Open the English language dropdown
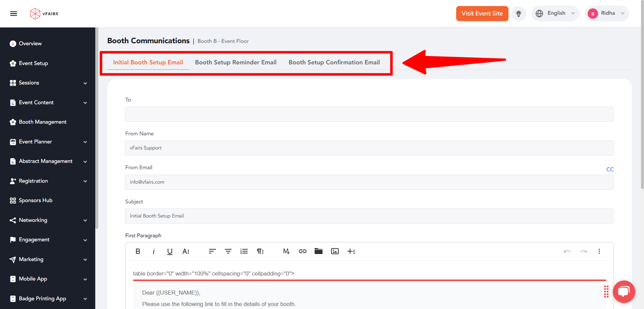This screenshot has width=644, height=309. [x=556, y=13]
